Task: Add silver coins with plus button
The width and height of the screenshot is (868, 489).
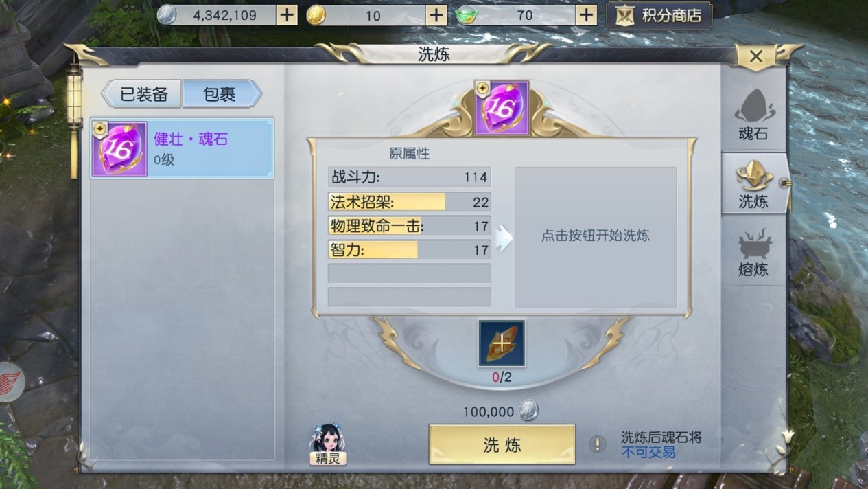Action: [x=287, y=15]
